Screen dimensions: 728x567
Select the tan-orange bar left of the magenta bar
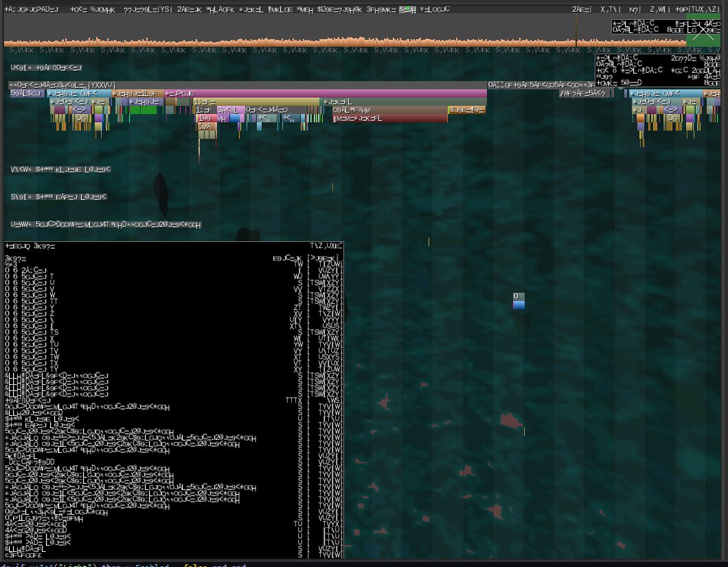tap(138, 94)
